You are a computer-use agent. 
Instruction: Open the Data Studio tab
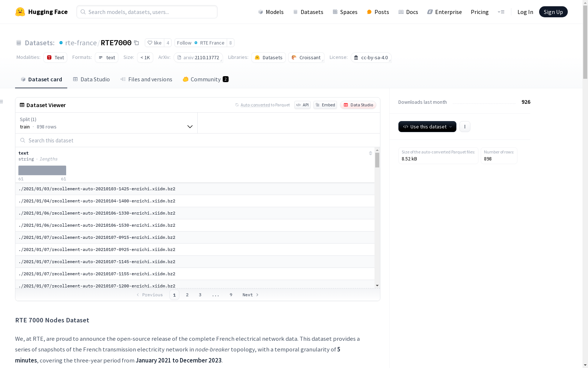(x=92, y=79)
